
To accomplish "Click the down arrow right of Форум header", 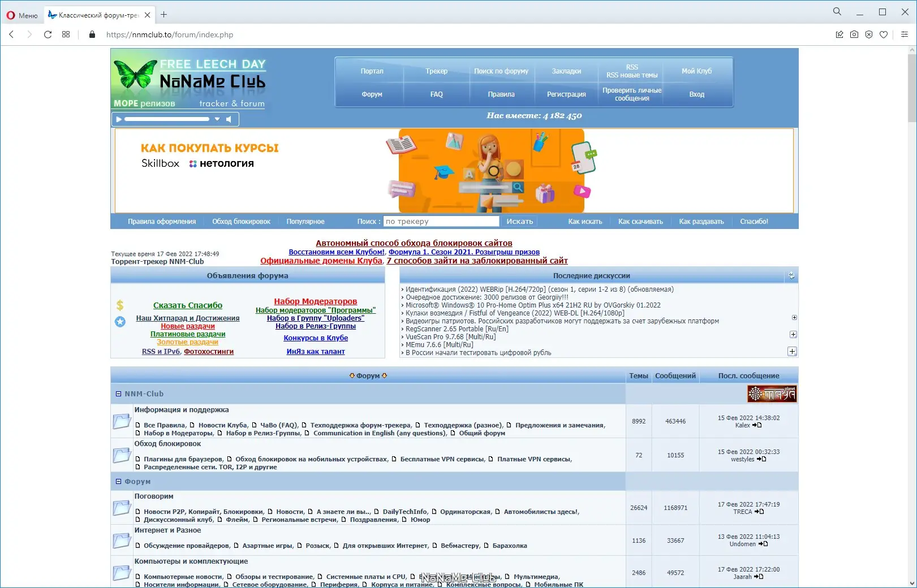I will point(385,376).
